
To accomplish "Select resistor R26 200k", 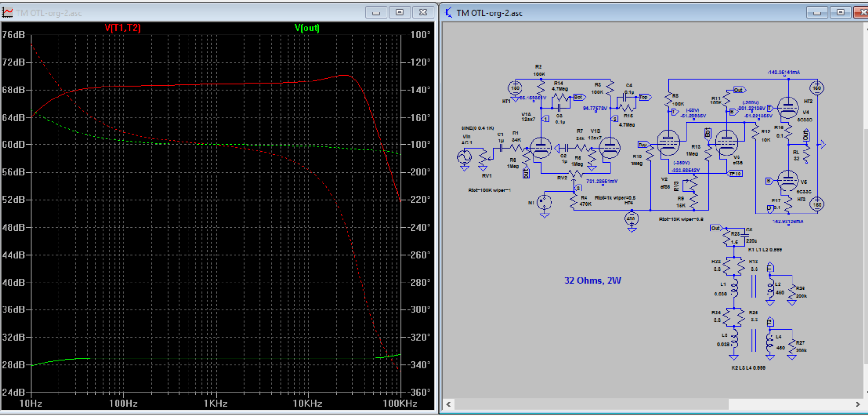I will point(792,292).
